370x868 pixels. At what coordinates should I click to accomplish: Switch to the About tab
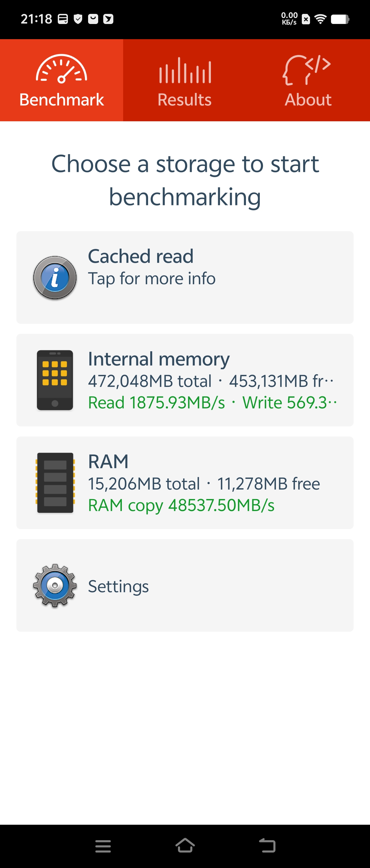coord(308,100)
